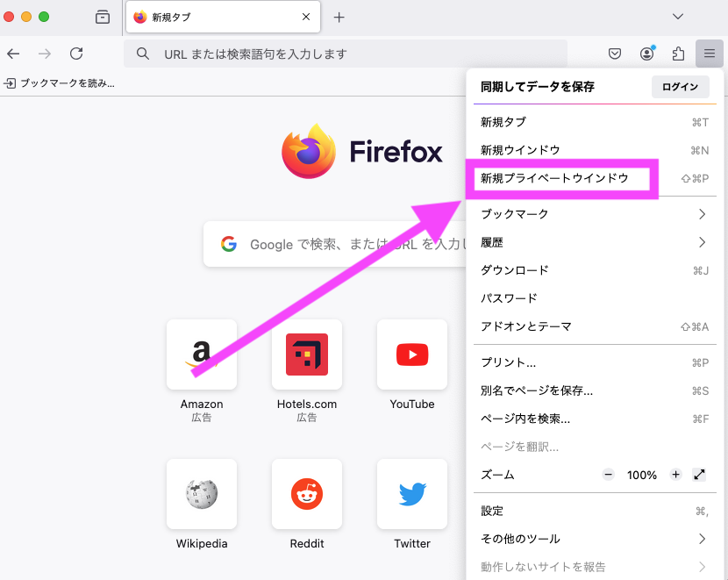Viewport: 728px width, 580px height.
Task: Open the Pocket save icon
Action: [x=615, y=54]
